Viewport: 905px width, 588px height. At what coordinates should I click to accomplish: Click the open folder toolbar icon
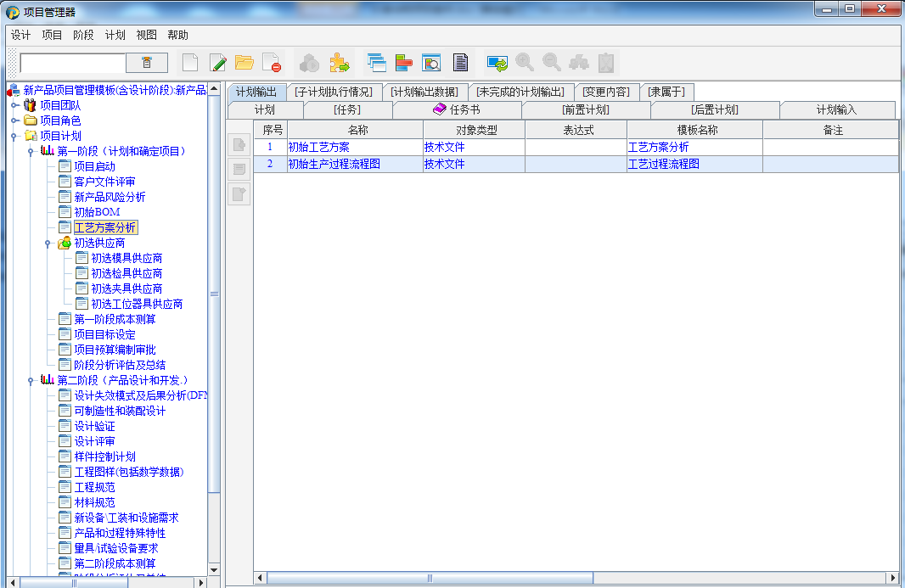pyautogui.click(x=245, y=62)
